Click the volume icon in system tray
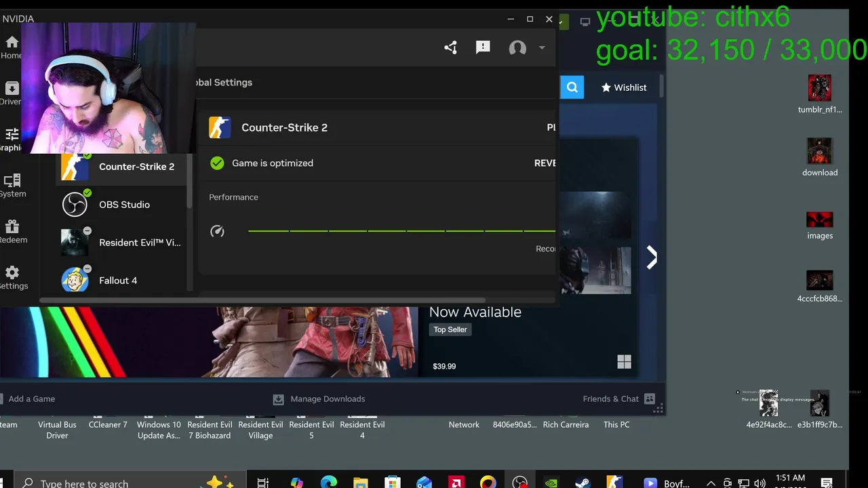The width and height of the screenshot is (868, 488). point(760,483)
